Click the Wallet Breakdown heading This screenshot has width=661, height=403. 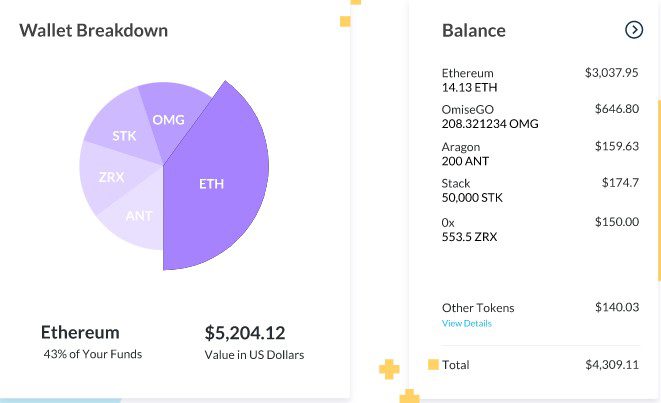click(93, 30)
